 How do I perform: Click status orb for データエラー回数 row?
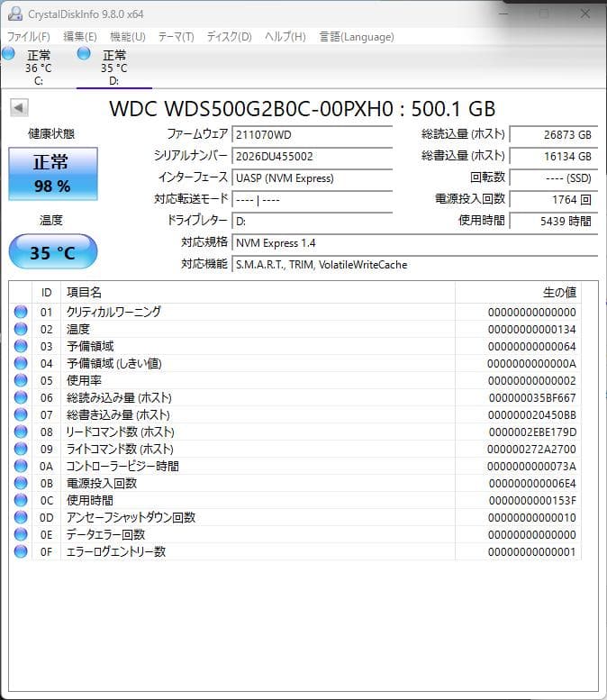[21, 534]
